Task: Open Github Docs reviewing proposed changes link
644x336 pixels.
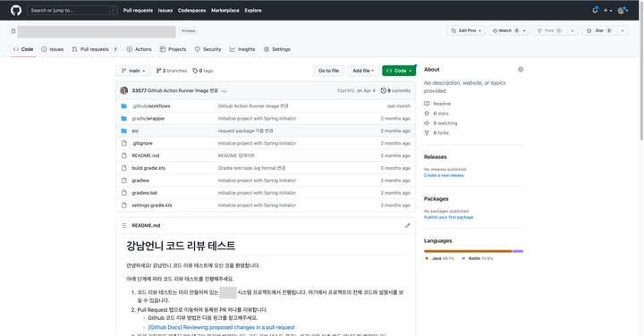Action: coord(222,327)
